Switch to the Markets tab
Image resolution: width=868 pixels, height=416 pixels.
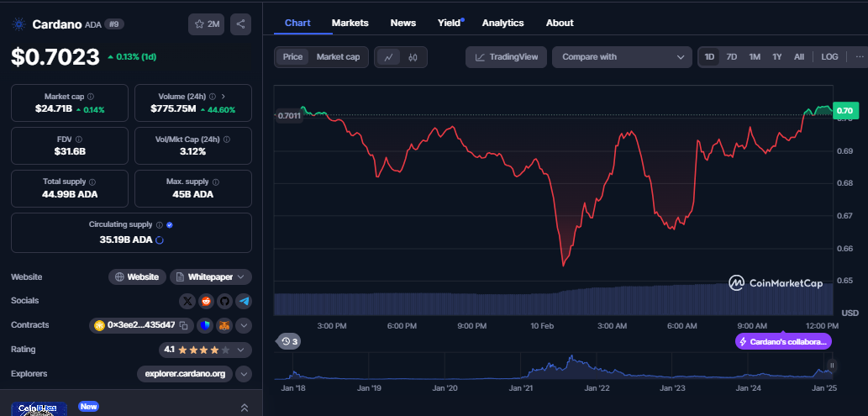coord(350,23)
